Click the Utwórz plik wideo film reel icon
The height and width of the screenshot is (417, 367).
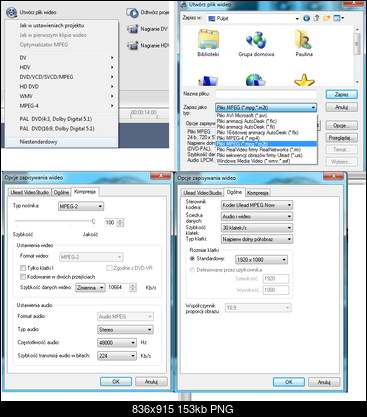12,13
